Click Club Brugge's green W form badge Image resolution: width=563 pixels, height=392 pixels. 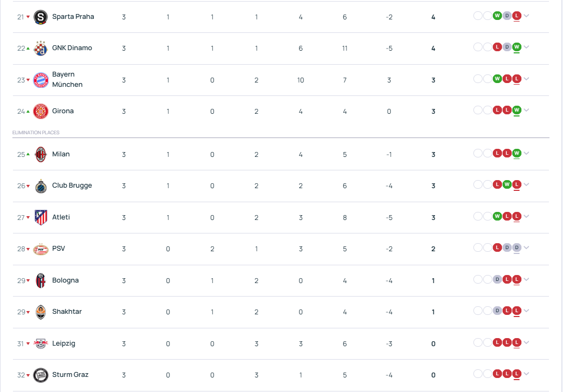[507, 184]
